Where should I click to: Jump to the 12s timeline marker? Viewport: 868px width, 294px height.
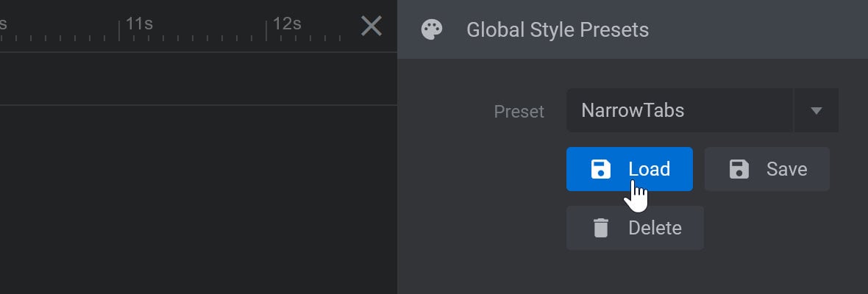point(286,24)
